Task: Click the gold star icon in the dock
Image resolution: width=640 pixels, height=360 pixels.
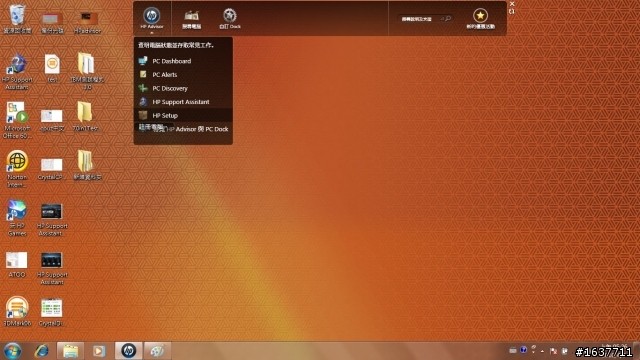Action: point(480,16)
